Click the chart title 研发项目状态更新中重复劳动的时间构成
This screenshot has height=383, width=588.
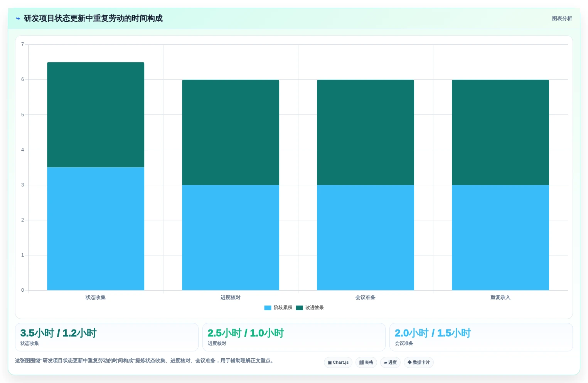coord(93,18)
